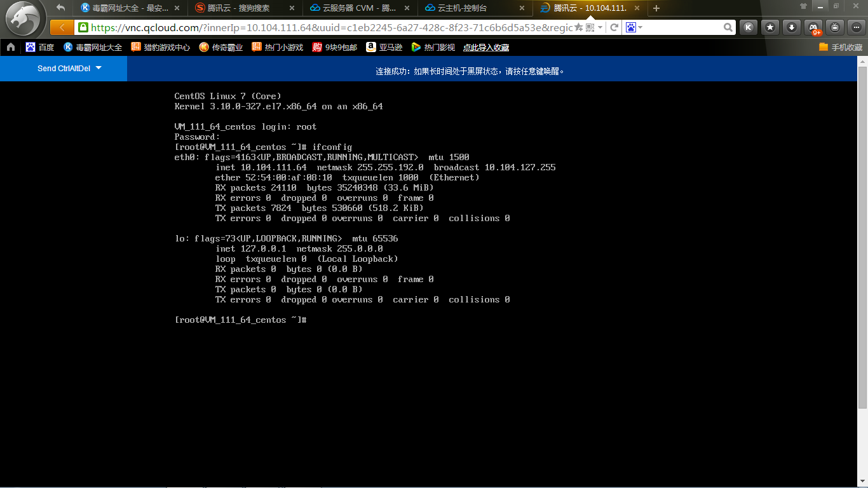This screenshot has height=488, width=868.
Task: Open the 毒霸网址大全 bookmark
Action: pyautogui.click(x=93, y=47)
